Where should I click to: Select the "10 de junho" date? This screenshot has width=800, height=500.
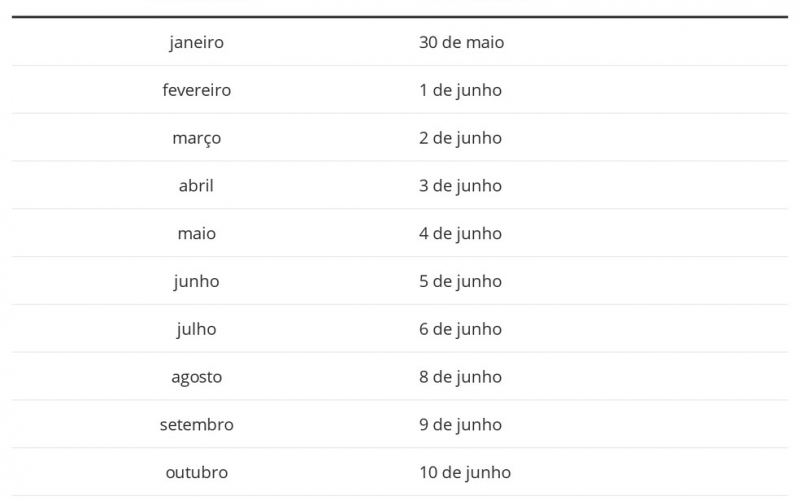pyautogui.click(x=464, y=472)
